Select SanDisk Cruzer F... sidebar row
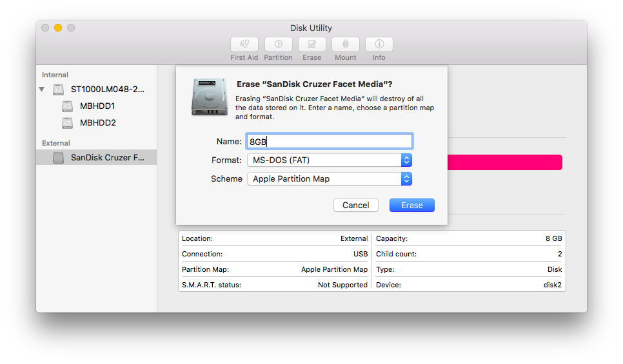Viewport: 623px width, 364px height. pos(97,158)
